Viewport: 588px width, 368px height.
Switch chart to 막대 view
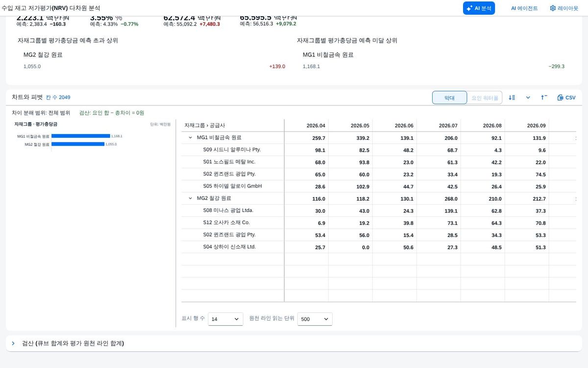[x=449, y=98]
